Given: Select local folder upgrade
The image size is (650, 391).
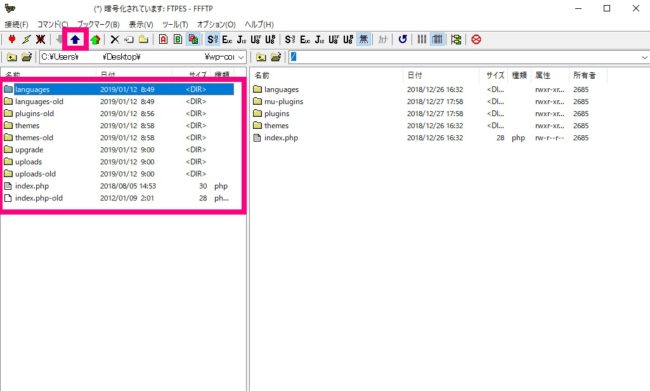Looking at the screenshot, I should tap(29, 150).
